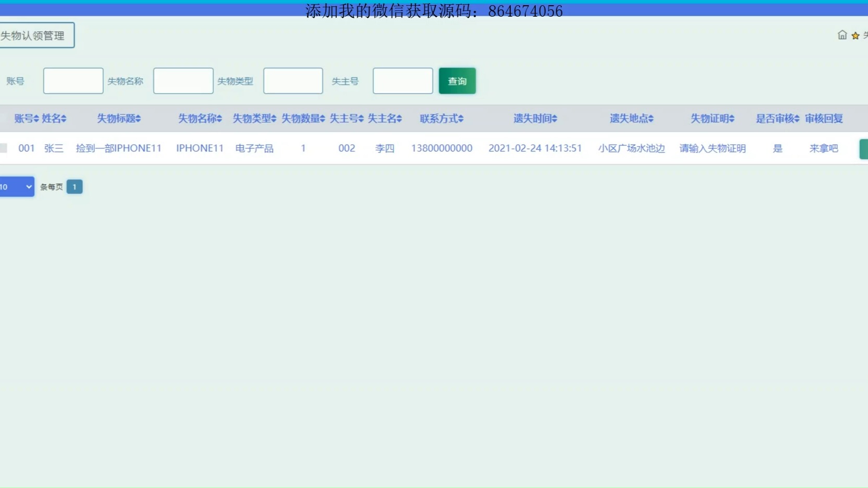Sort by 账号 column header

pos(26,119)
